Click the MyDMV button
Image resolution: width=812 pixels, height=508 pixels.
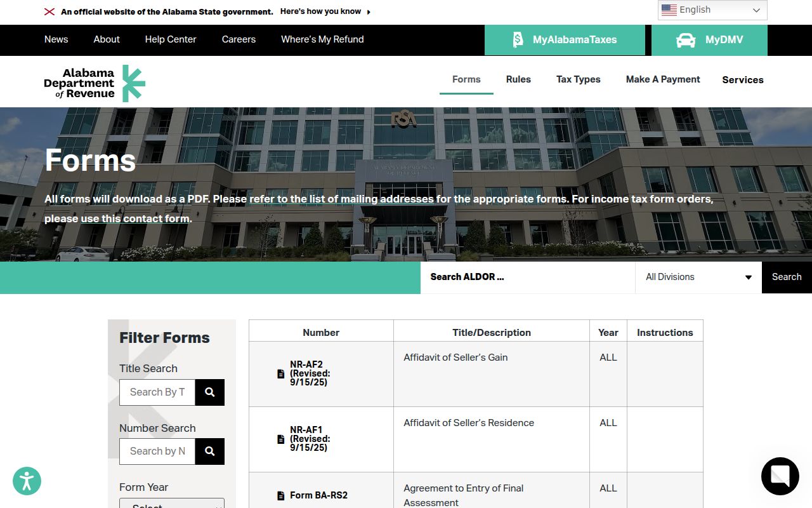click(x=709, y=40)
